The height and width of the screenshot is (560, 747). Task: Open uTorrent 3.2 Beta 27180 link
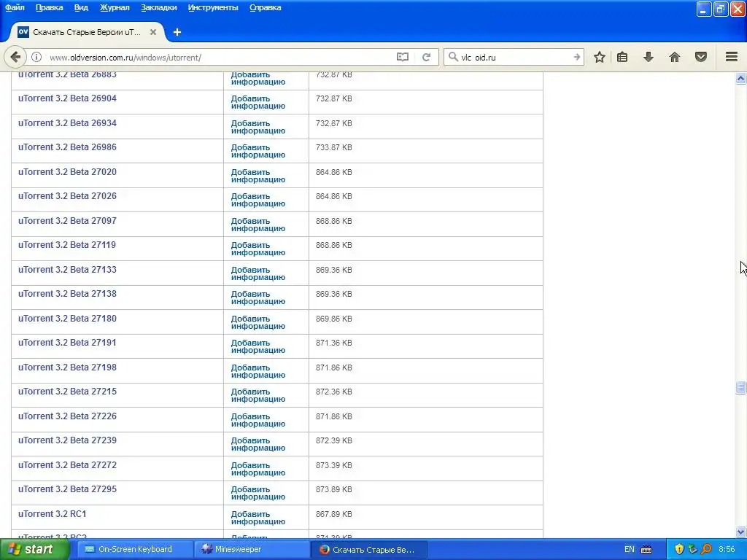67,319
